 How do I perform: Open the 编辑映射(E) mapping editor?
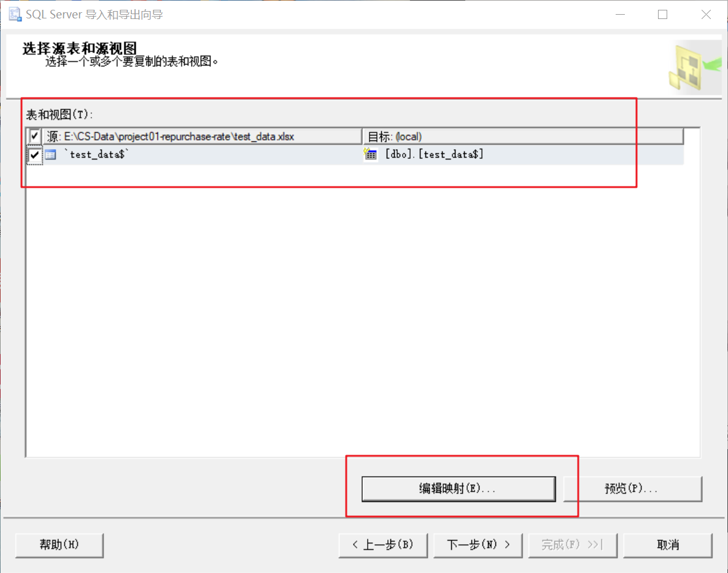click(x=459, y=489)
